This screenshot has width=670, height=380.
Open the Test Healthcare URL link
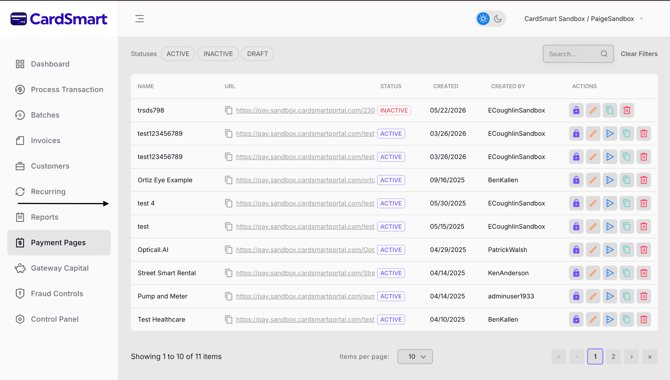click(305, 319)
